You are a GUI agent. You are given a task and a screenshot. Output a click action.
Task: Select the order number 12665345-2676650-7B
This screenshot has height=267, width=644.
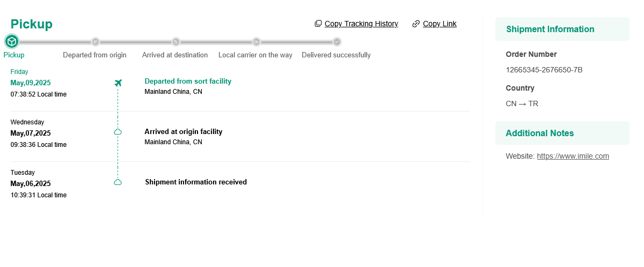[544, 70]
